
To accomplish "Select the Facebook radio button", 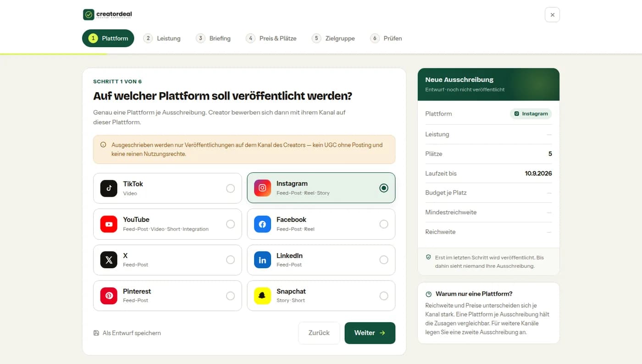I will coord(384,224).
